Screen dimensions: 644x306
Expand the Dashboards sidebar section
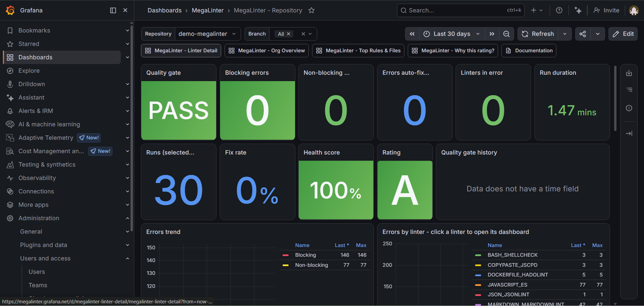128,57
